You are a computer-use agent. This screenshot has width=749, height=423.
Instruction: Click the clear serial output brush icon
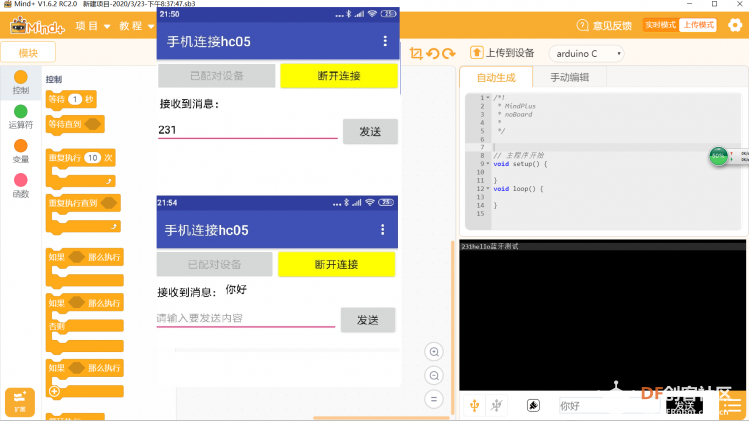533,405
